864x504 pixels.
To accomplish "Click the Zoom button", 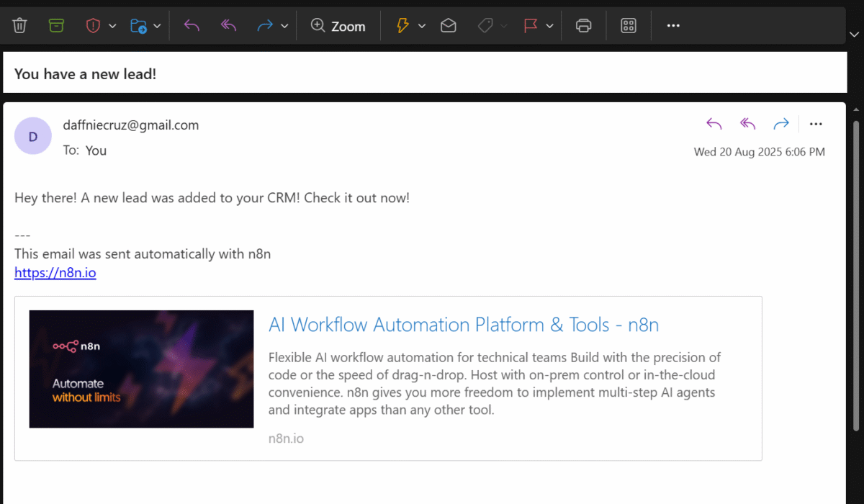I will [x=338, y=26].
